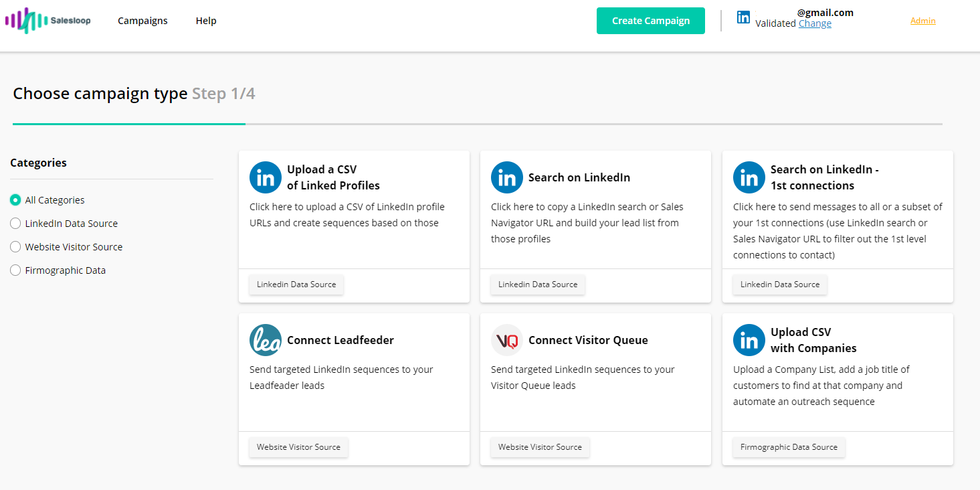Select LinkedIn Data Source category filter
This screenshot has height=490, width=980.
pos(15,224)
